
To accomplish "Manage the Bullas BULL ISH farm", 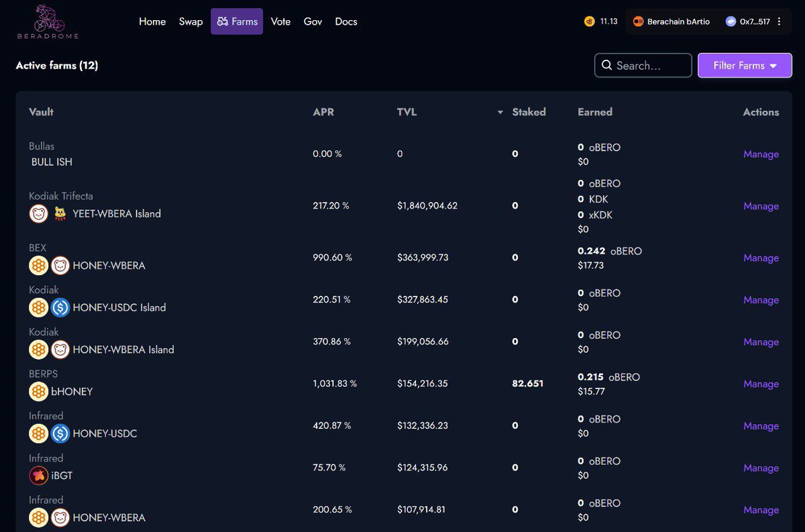I will click(x=761, y=154).
